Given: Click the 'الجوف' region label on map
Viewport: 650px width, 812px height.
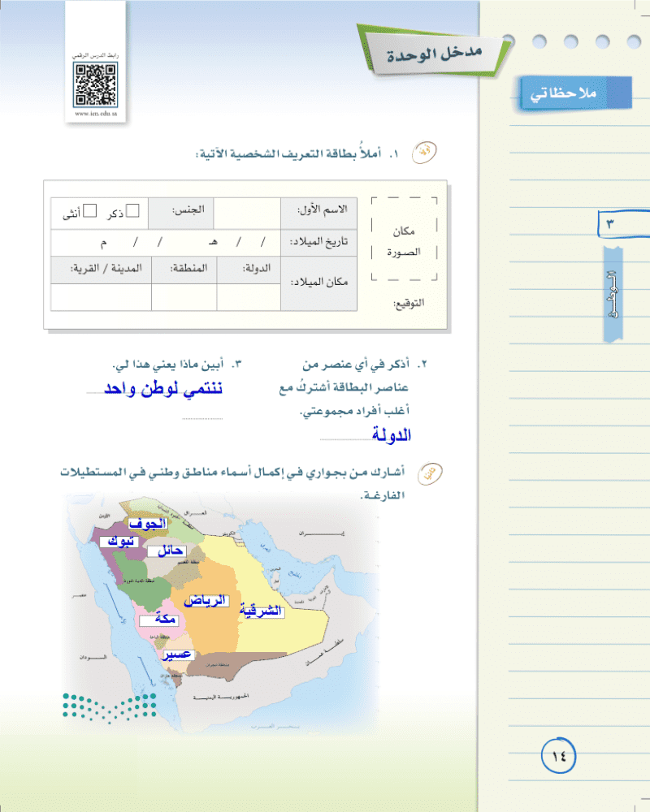Looking at the screenshot, I should [x=148, y=524].
